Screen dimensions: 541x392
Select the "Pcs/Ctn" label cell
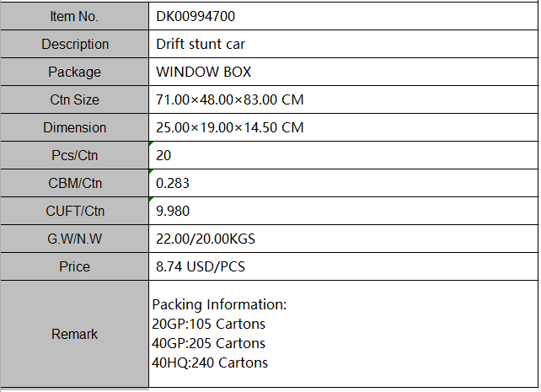tap(75, 155)
